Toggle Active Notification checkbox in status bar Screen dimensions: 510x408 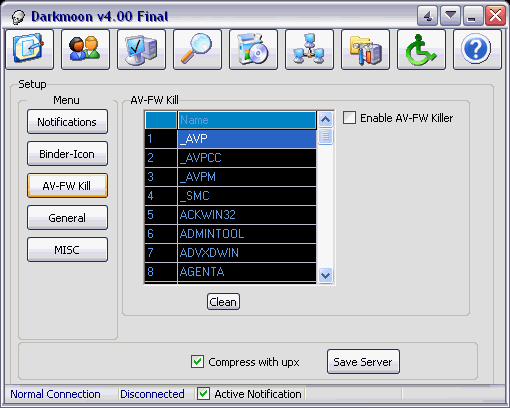(x=203, y=394)
